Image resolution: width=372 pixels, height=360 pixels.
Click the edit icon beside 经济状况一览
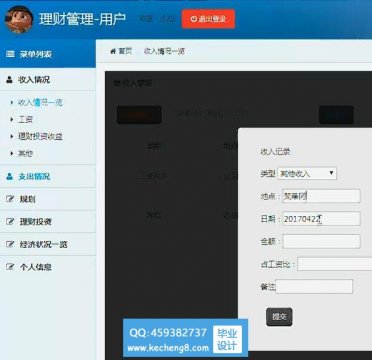coord(10,244)
